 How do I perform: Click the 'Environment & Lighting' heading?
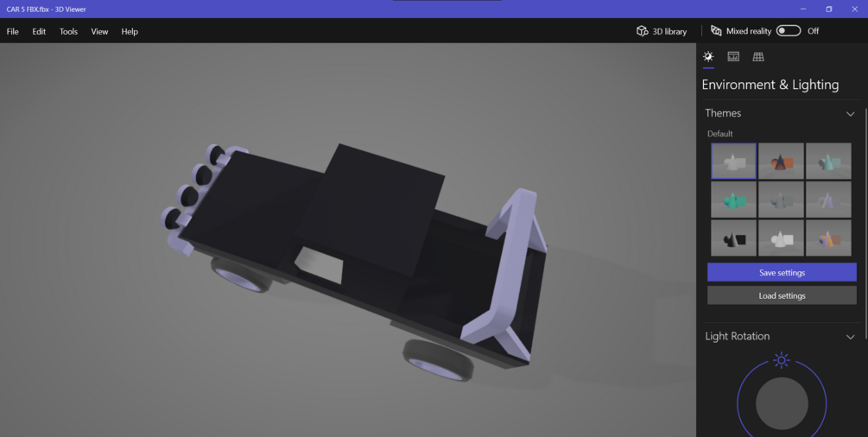click(x=770, y=85)
